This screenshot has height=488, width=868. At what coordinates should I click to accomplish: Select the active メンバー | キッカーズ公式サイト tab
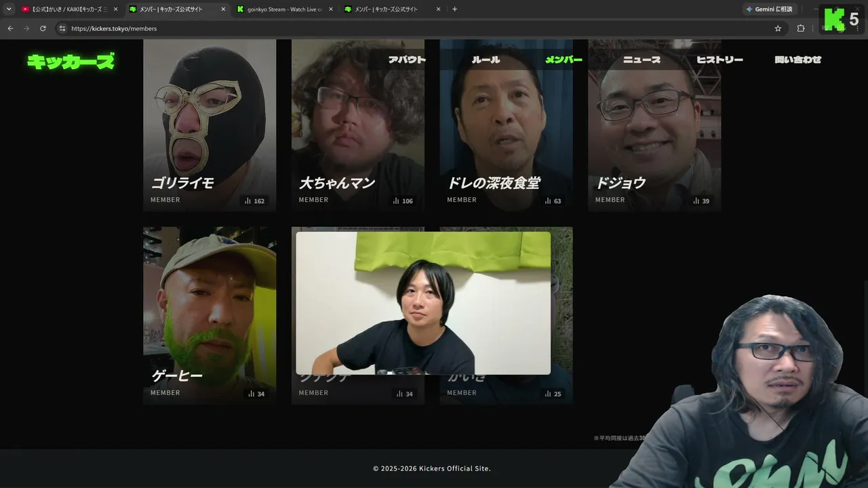(x=176, y=9)
